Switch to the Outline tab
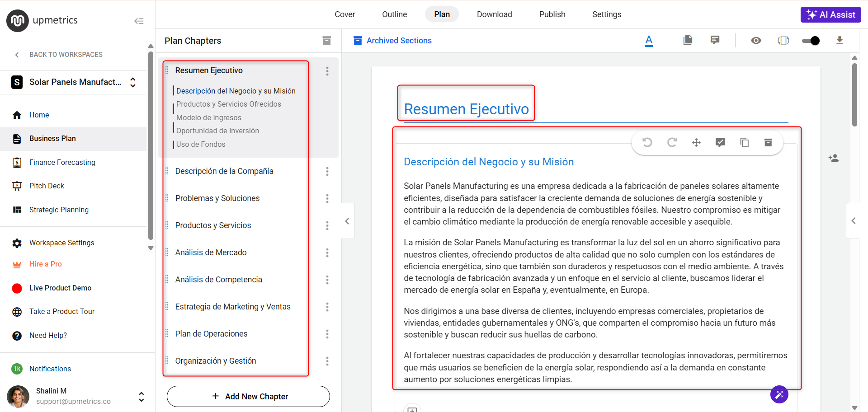 tap(395, 14)
